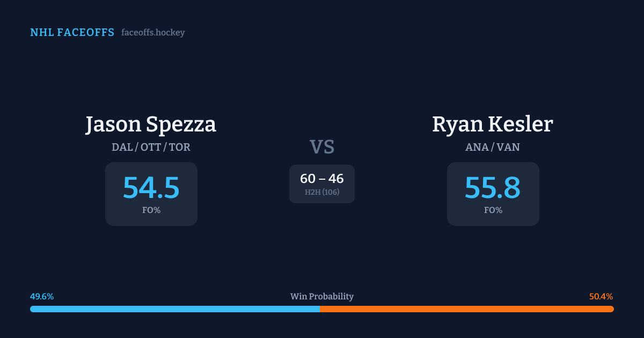Click the blank area below Kesler's FO% card

[x=493, y=252]
